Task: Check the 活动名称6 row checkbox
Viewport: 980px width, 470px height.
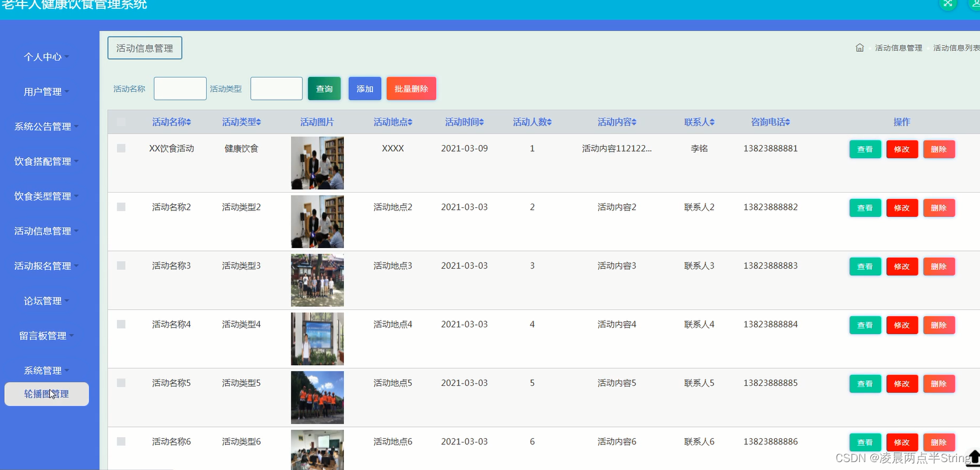Action: point(121,441)
